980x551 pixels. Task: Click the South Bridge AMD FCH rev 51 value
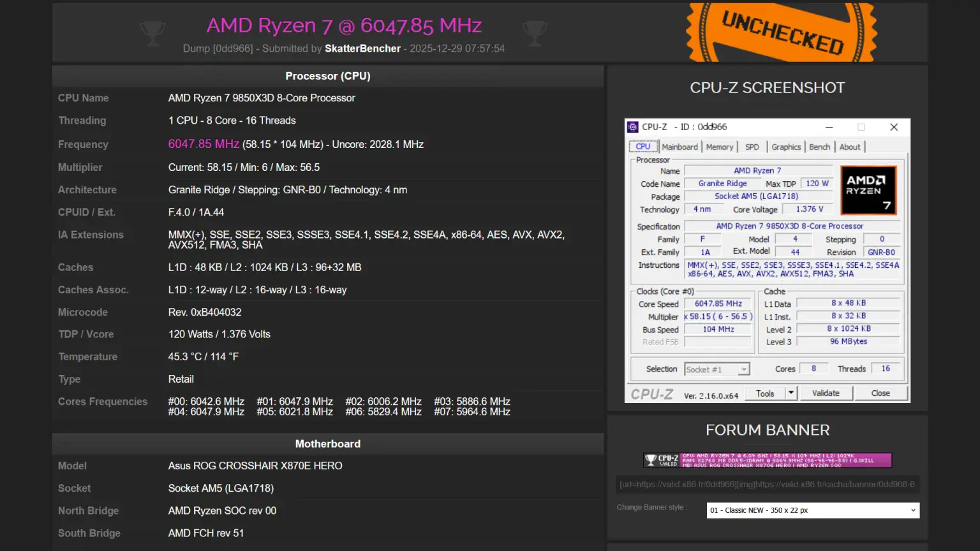206,533
